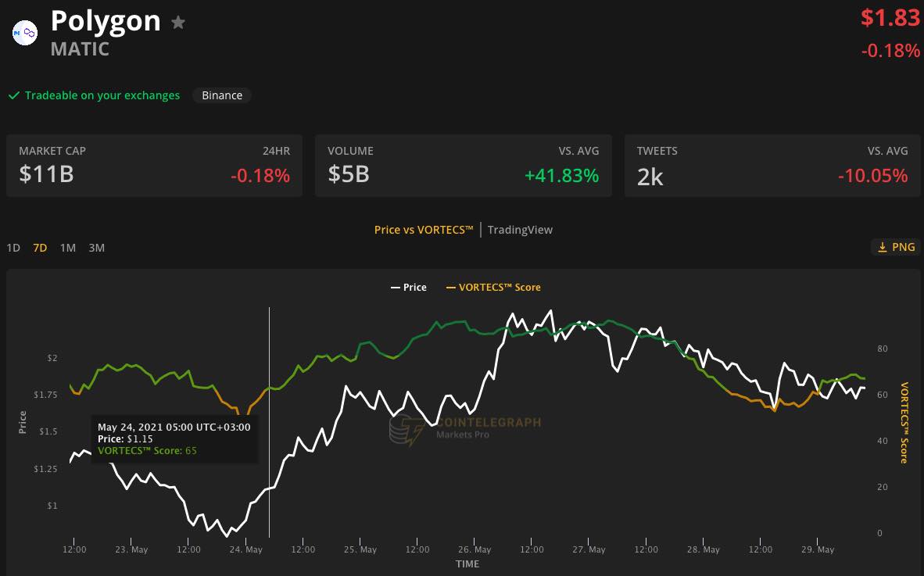Select the 1D time range

pos(13,248)
